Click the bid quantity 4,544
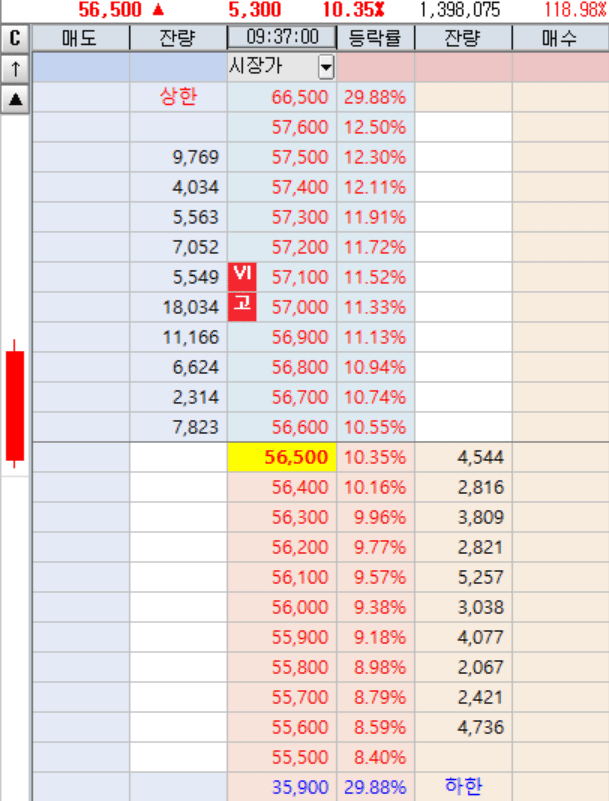The height and width of the screenshot is (801, 609). (463, 457)
